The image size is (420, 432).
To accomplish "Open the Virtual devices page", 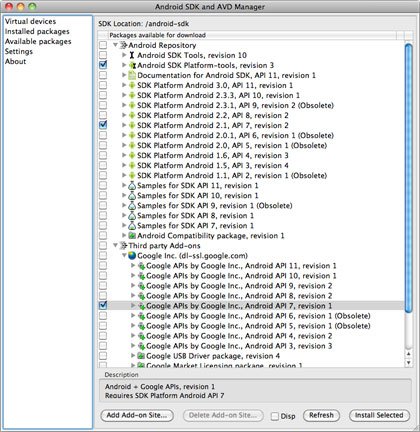I will click(30, 21).
